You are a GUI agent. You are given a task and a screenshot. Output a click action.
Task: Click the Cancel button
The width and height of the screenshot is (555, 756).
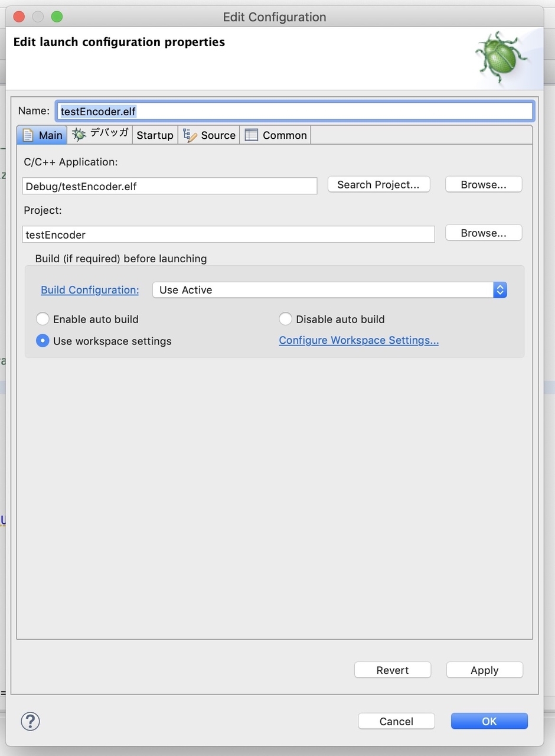tap(396, 721)
